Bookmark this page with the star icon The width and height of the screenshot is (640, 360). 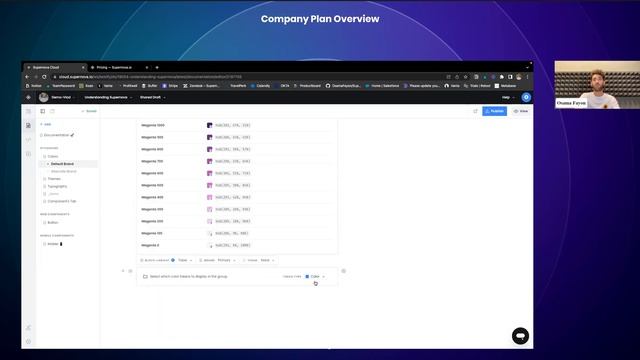coord(465,77)
